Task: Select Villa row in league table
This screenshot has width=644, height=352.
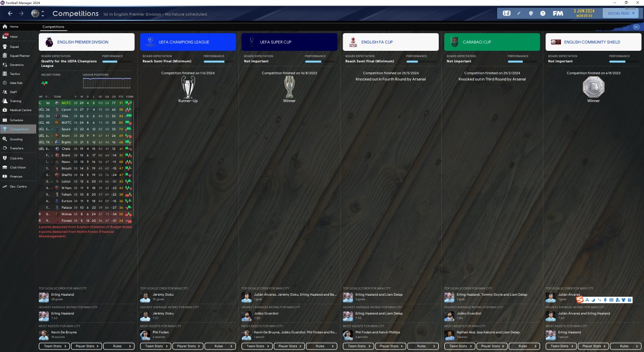Action: click(86, 116)
